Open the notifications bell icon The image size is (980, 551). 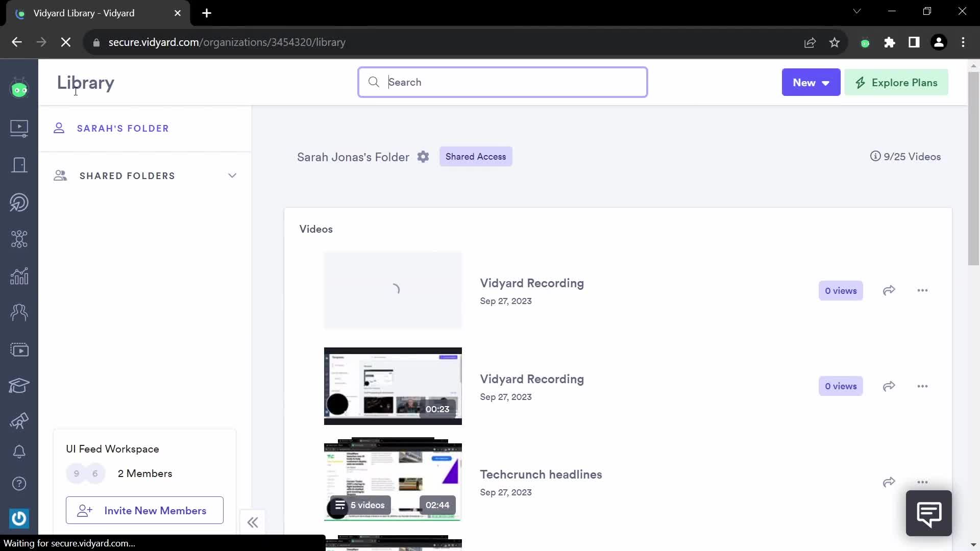(x=19, y=452)
